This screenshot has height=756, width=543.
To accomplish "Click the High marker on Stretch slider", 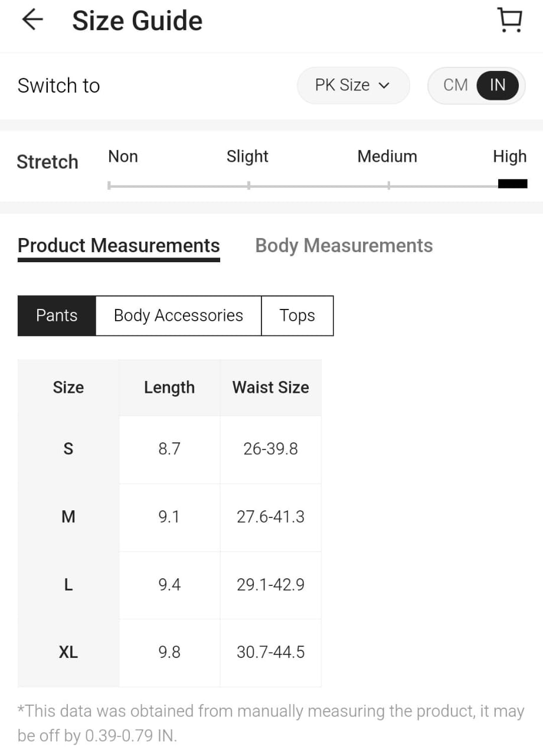I will 512,184.
